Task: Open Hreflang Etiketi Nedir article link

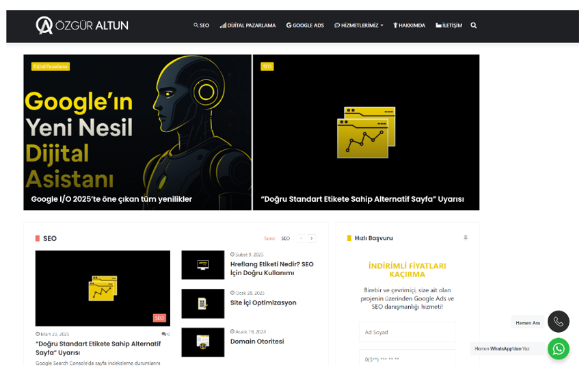Action: [272, 269]
